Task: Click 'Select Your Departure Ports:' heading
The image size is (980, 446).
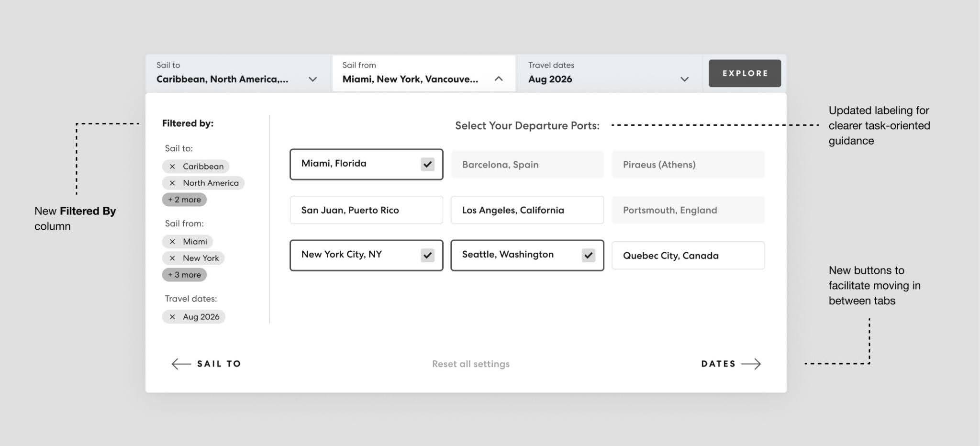Action: [527, 126]
